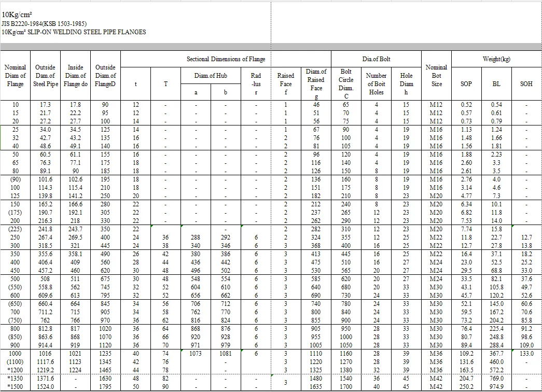This screenshot has height=392, width=542.
Task: Click the '(750)' nominal diameter cell
Action: pos(15,320)
